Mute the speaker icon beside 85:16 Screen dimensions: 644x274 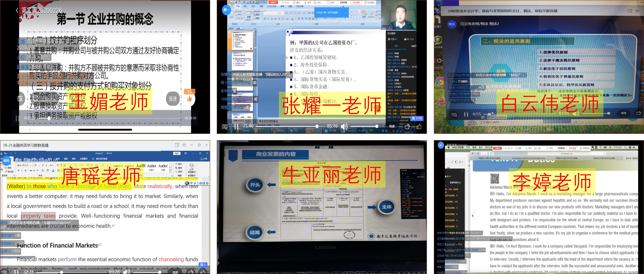(x=344, y=126)
